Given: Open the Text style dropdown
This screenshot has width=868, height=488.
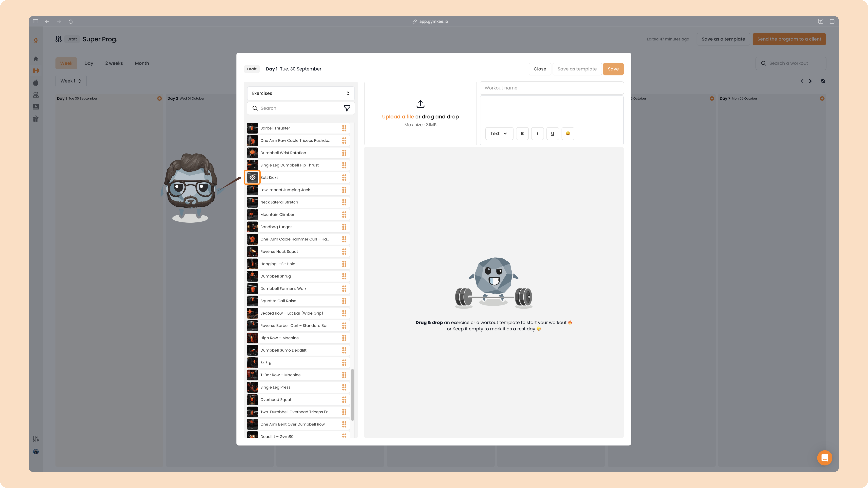Looking at the screenshot, I should point(499,133).
